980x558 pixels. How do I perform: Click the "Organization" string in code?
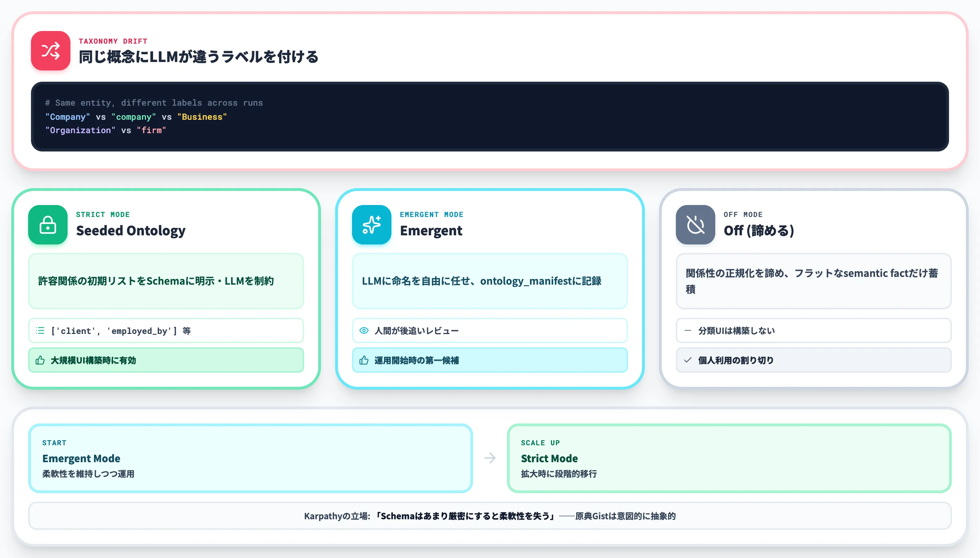(80, 130)
